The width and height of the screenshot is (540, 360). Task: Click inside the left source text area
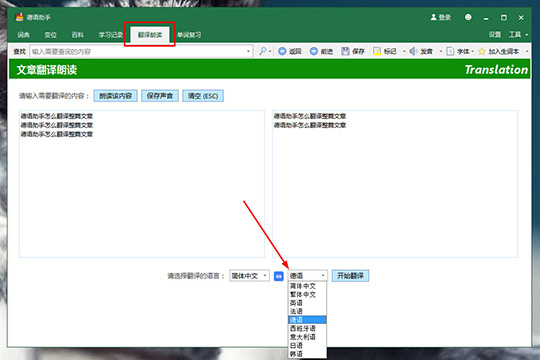click(x=142, y=184)
